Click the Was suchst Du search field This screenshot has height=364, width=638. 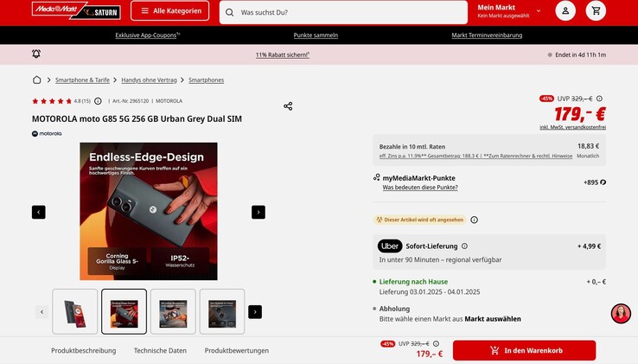point(343,13)
